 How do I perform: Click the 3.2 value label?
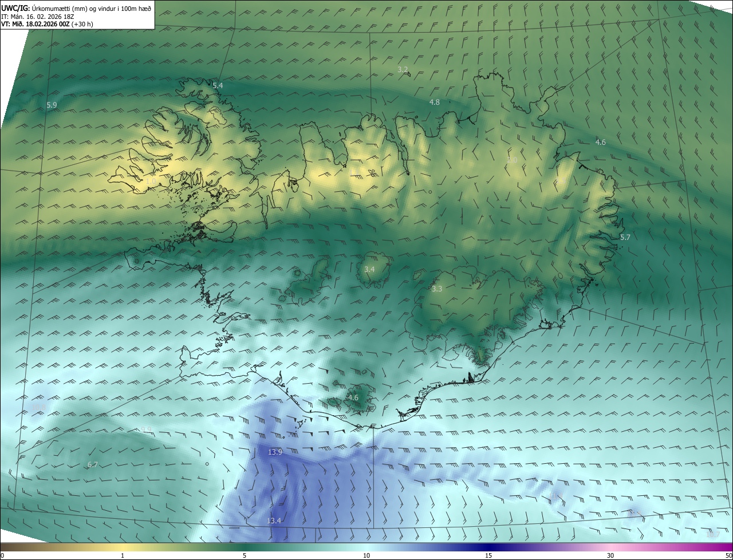click(x=403, y=70)
